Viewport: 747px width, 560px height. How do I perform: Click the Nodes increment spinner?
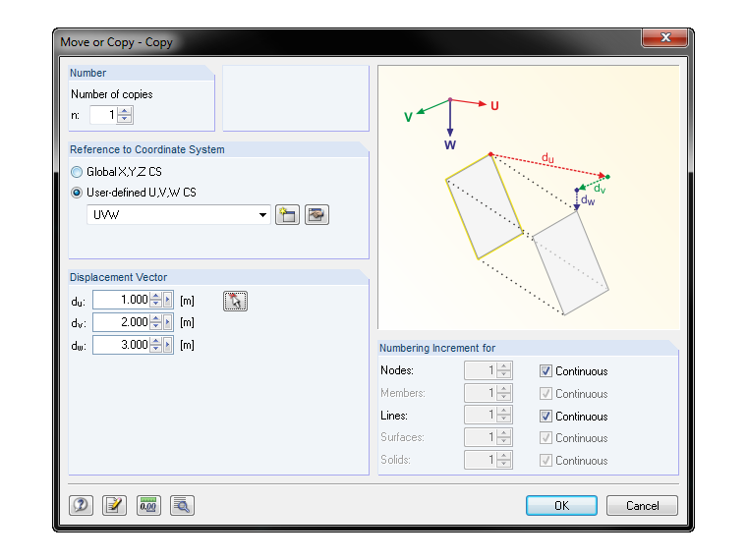[504, 370]
